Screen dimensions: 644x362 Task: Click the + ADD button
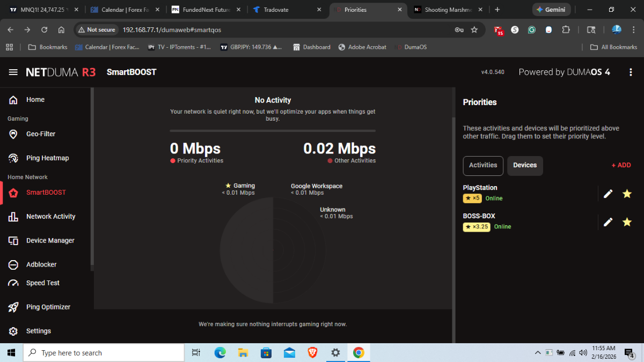pos(621,166)
